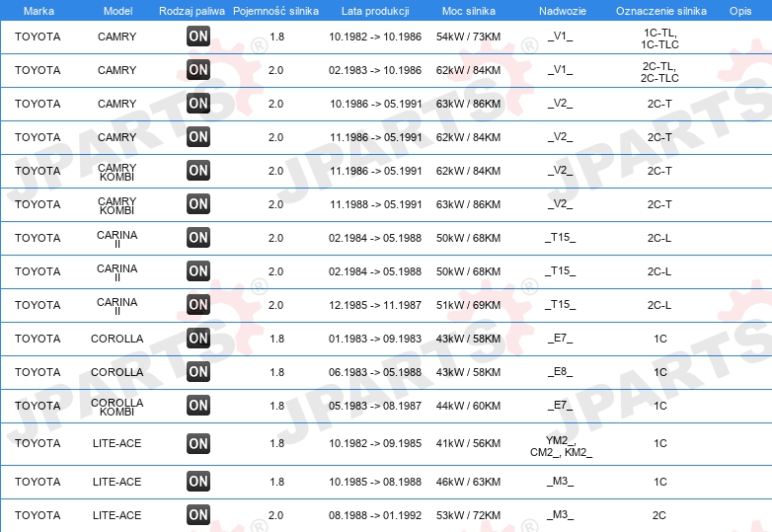Viewport: 772px width, 532px height.
Task: Click the ON fuel icon in the Camry 2C-TL row
Action: (x=198, y=70)
